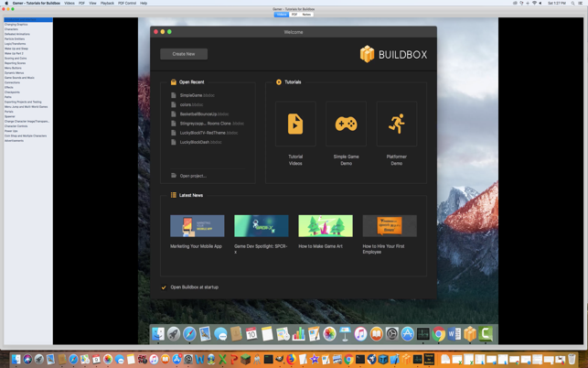Open the PDF Control menu
The height and width of the screenshot is (368, 588).
click(127, 3)
